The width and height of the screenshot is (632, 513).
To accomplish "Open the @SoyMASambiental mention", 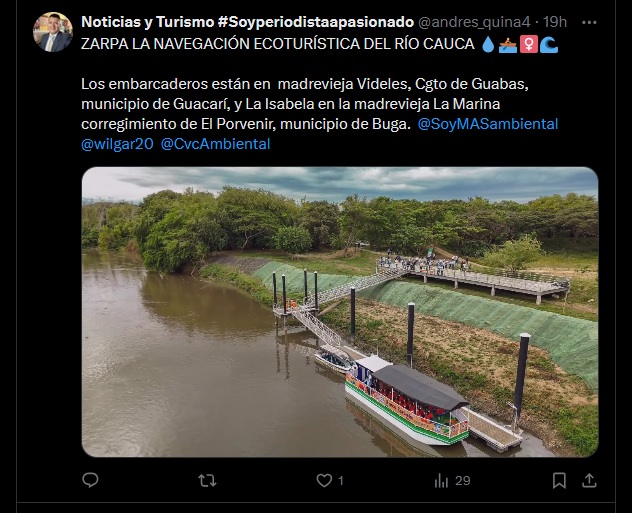I will pyautogui.click(x=488, y=124).
